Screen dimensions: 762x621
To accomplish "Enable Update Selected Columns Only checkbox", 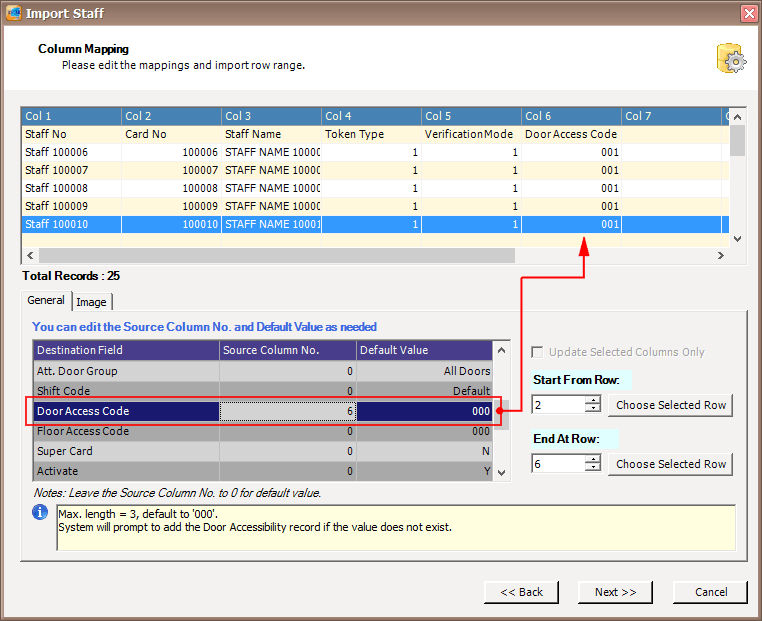I will pyautogui.click(x=538, y=352).
